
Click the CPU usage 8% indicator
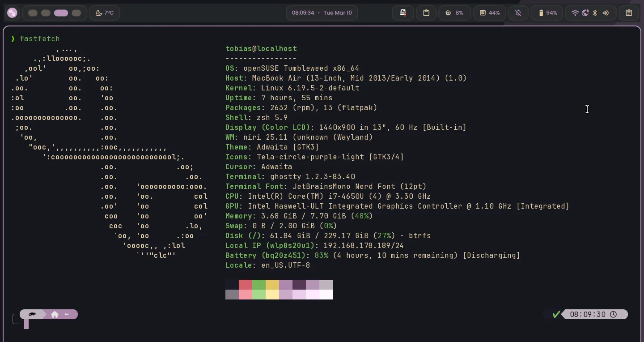coord(454,13)
